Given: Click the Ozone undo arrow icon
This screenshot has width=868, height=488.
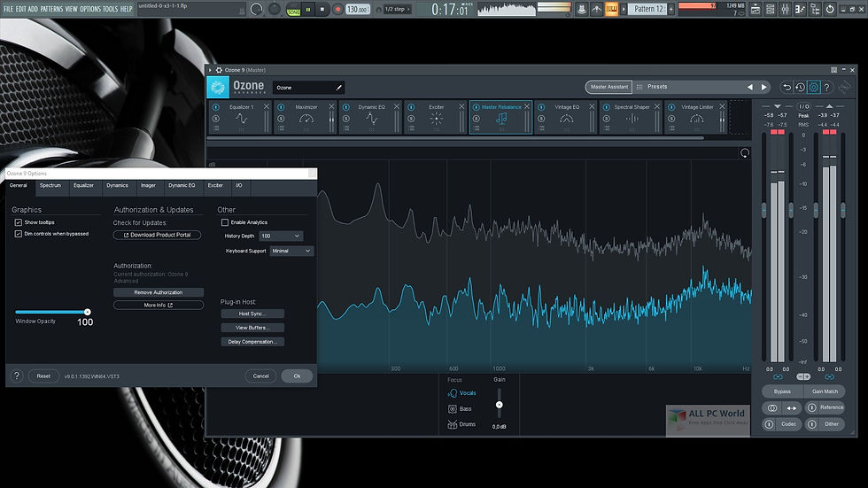Looking at the screenshot, I should (787, 87).
